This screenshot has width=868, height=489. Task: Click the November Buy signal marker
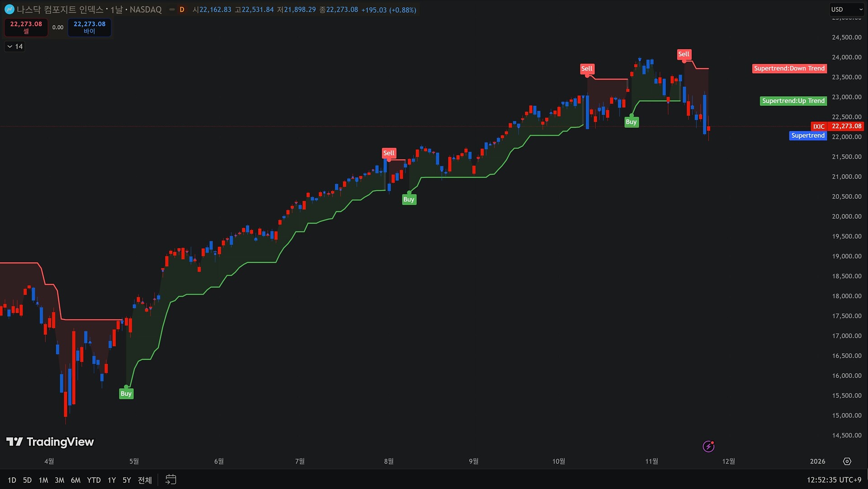click(631, 122)
